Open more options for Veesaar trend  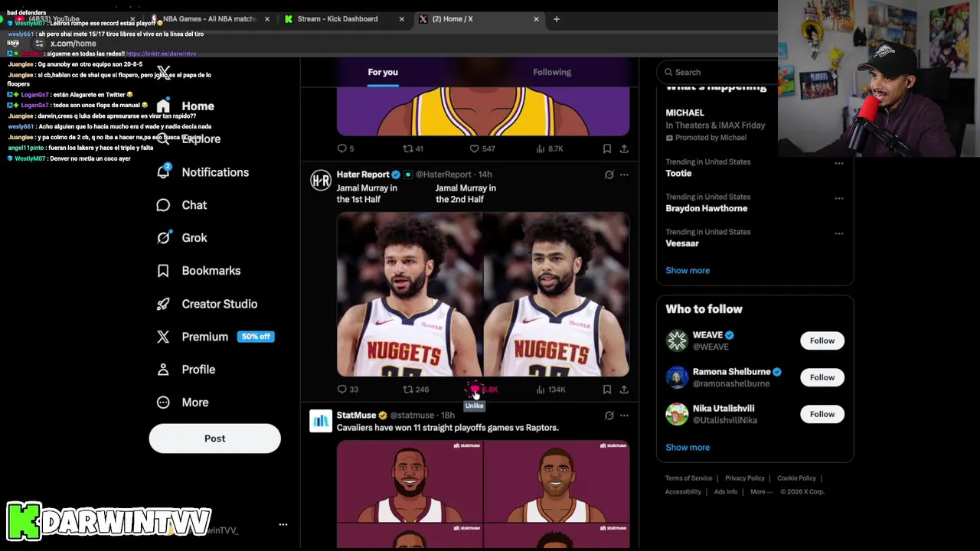tap(839, 233)
